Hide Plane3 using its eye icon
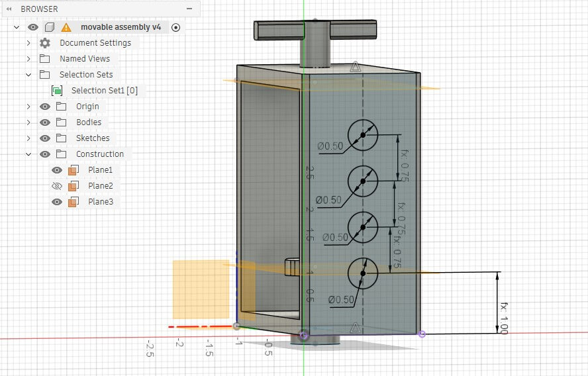This screenshot has width=588, height=376. pyautogui.click(x=57, y=202)
